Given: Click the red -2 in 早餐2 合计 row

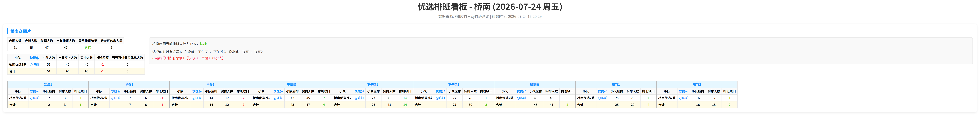Looking at the screenshot, I should [x=243, y=105].
